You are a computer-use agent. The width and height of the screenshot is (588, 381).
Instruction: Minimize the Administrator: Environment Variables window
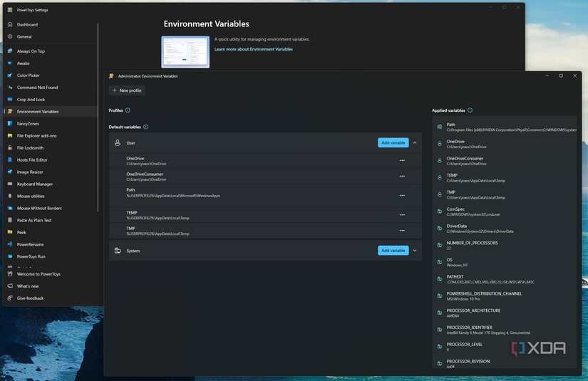pyautogui.click(x=547, y=75)
